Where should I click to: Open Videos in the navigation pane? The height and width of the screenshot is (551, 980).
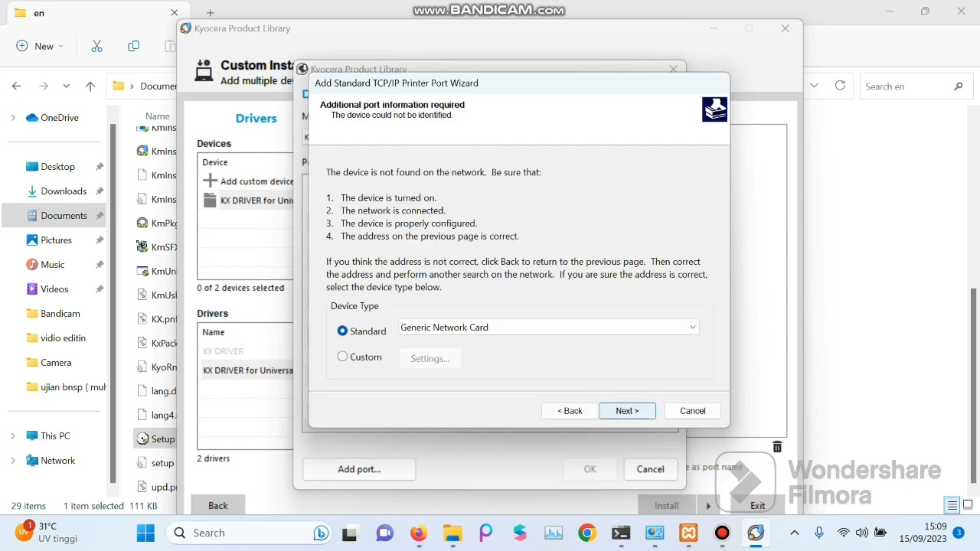56,289
